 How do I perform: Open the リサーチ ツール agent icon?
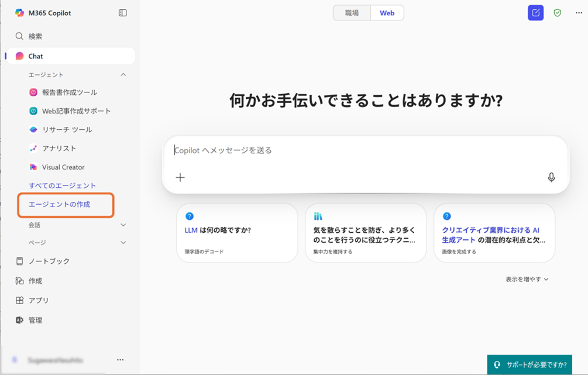click(33, 129)
